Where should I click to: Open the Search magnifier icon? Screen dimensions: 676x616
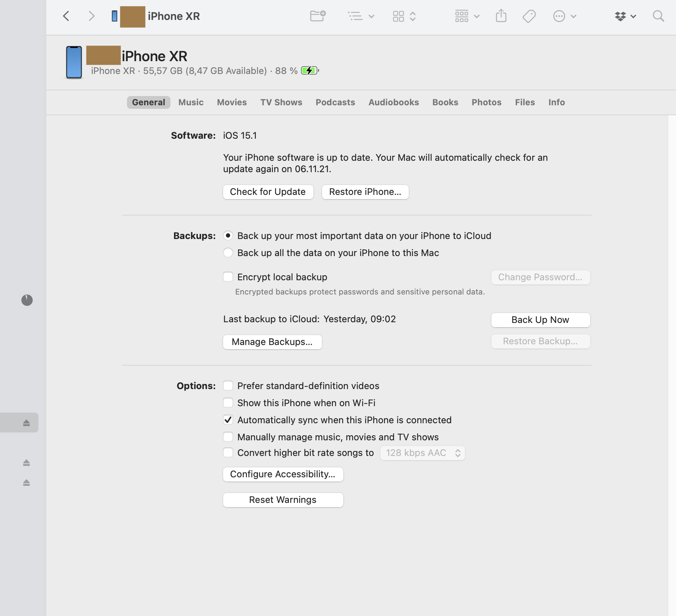(659, 16)
